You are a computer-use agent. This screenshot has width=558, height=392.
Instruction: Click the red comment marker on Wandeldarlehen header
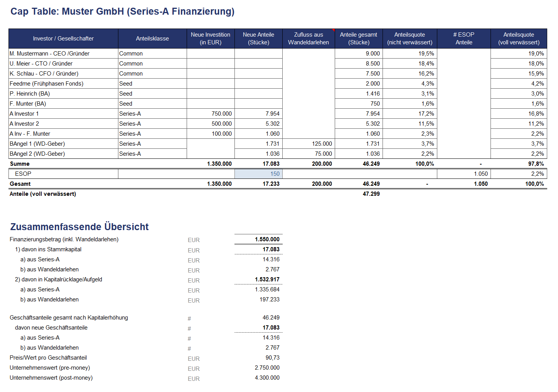point(333,30)
